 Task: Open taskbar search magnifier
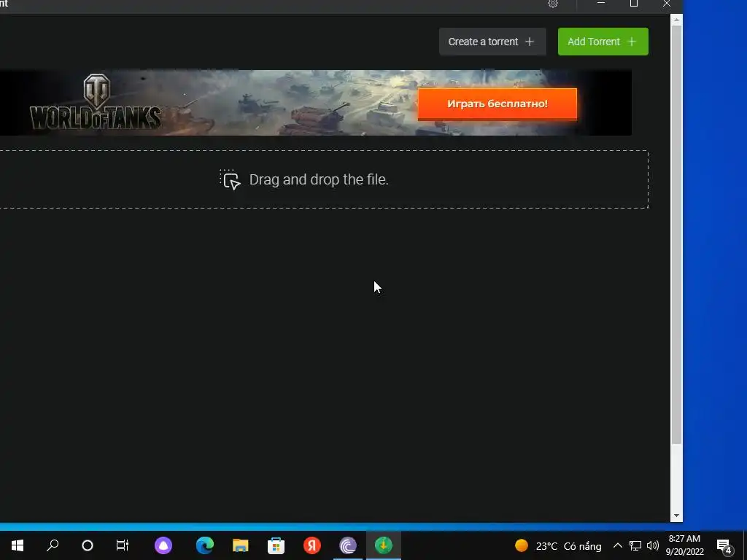[53, 545]
